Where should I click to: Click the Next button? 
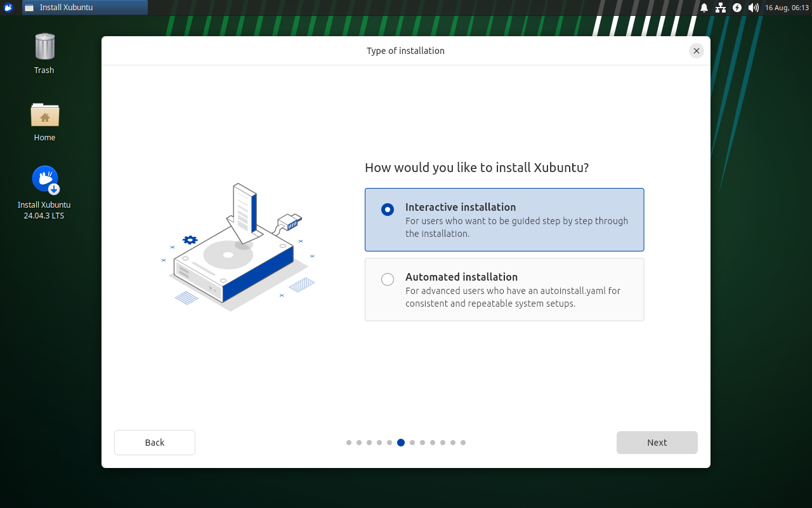coord(657,443)
